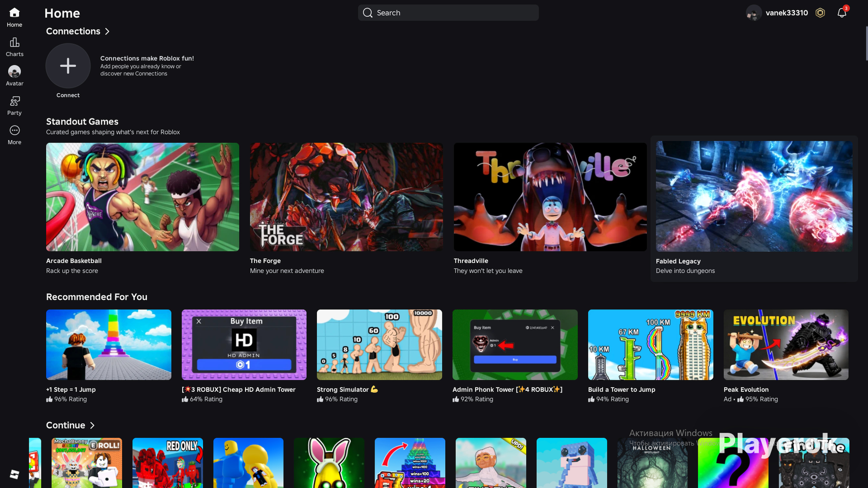This screenshot has width=868, height=488.
Task: Expand the Continue section chevron
Action: pos(92,426)
